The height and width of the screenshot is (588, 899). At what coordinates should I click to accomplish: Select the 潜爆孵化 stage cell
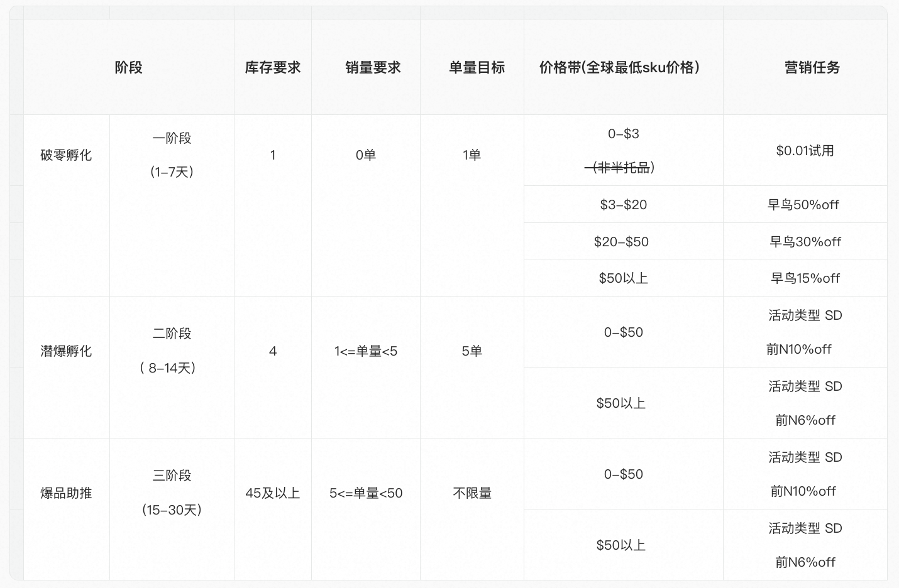(66, 351)
